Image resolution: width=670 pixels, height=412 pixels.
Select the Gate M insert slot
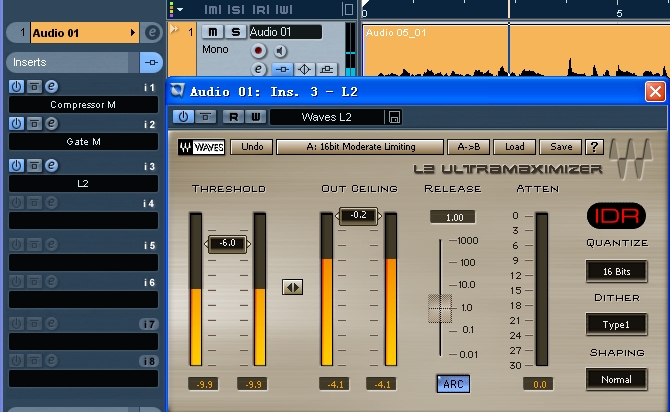coord(83,141)
